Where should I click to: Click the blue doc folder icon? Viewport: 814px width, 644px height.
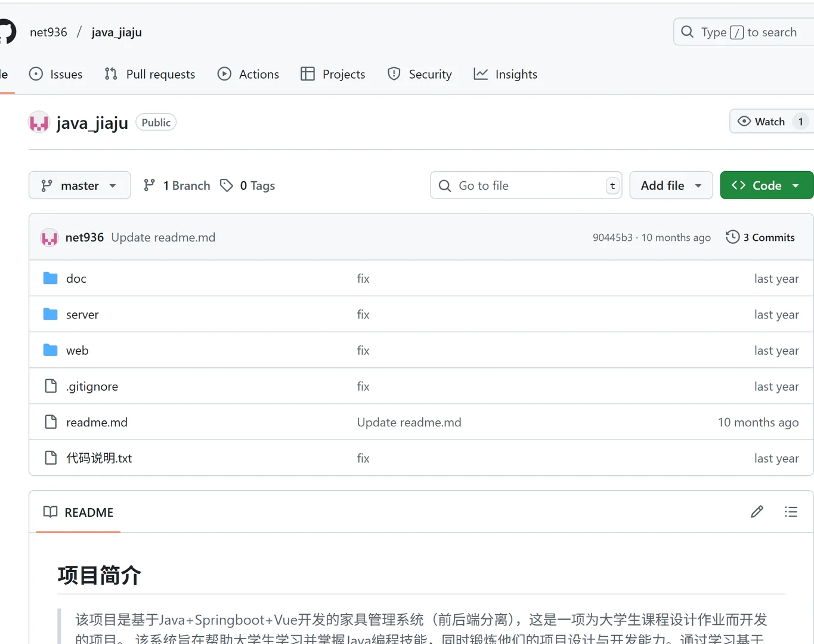(x=50, y=278)
